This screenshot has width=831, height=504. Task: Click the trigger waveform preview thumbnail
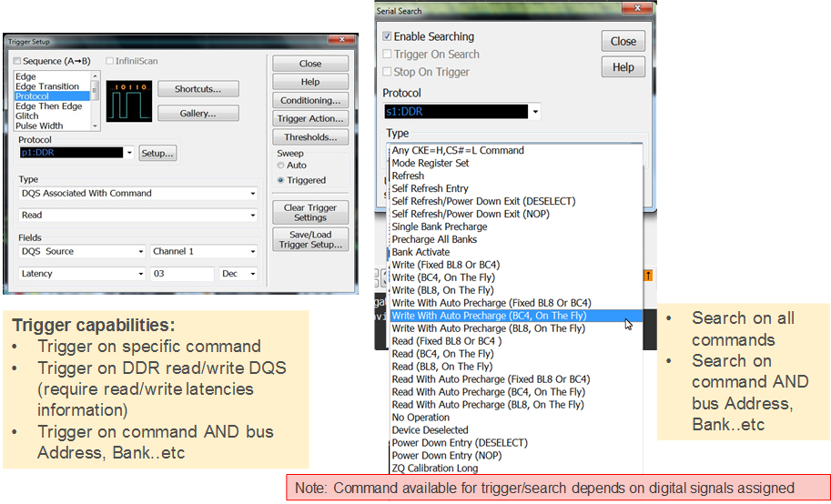pos(128,101)
